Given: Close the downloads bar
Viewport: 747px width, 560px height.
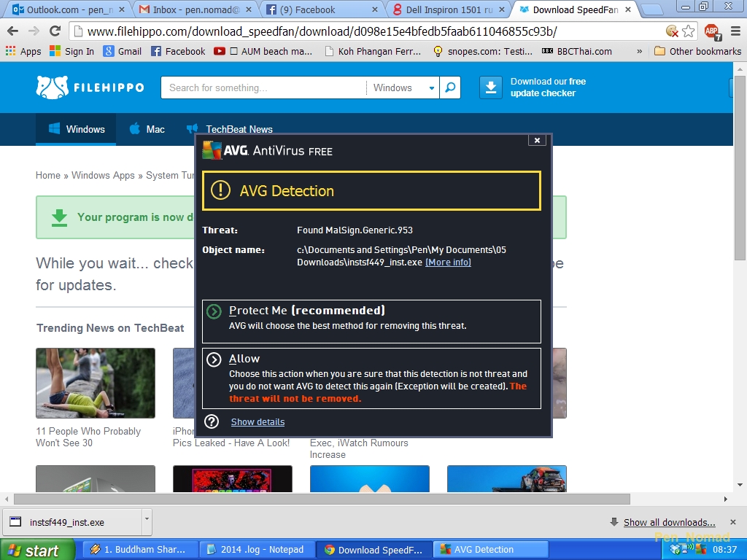Looking at the screenshot, I should coord(732,522).
